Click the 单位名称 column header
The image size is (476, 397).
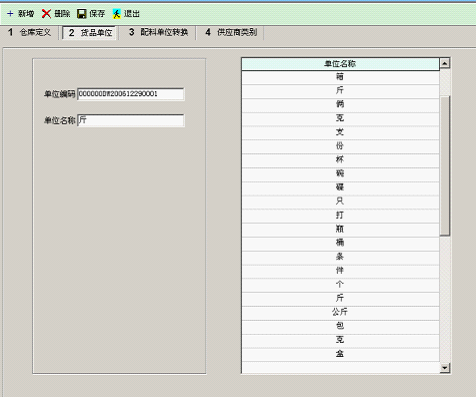tap(340, 64)
